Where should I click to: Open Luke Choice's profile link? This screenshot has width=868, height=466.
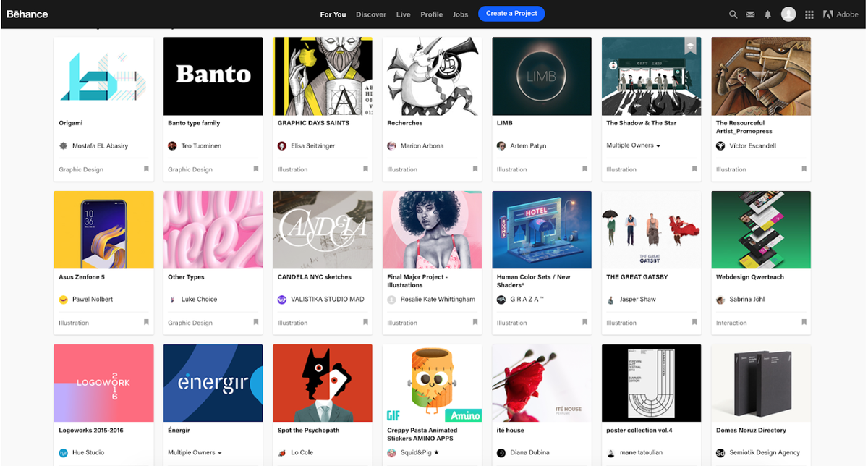click(199, 300)
